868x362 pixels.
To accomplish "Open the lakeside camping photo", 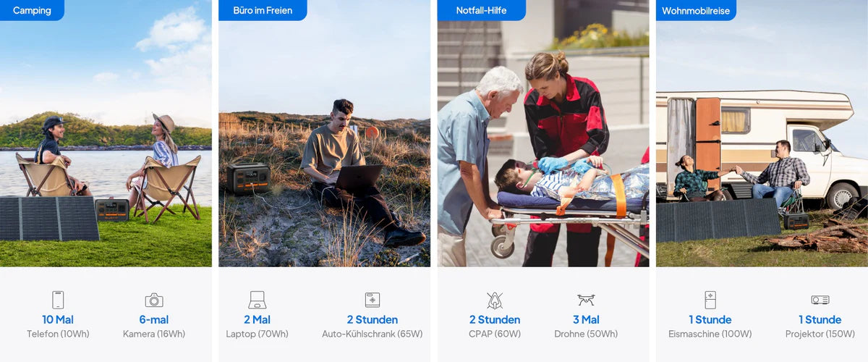I will point(106,133).
